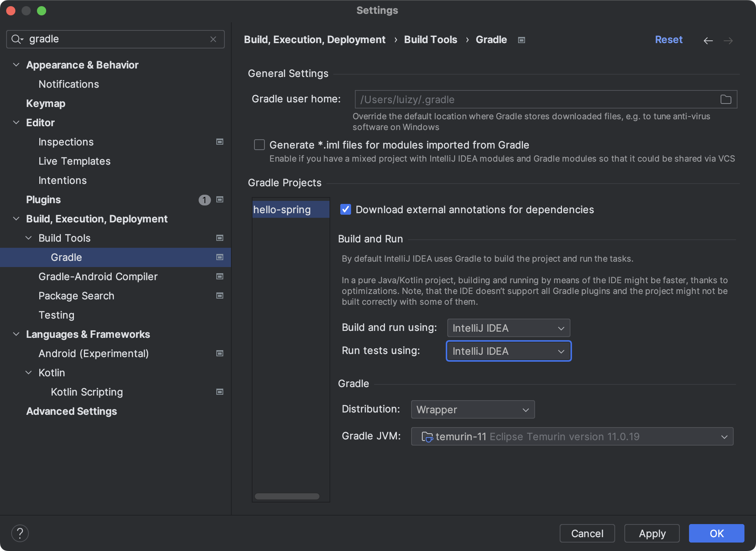Uncheck Download external annotations for dependencies
The width and height of the screenshot is (756, 551).
point(346,210)
